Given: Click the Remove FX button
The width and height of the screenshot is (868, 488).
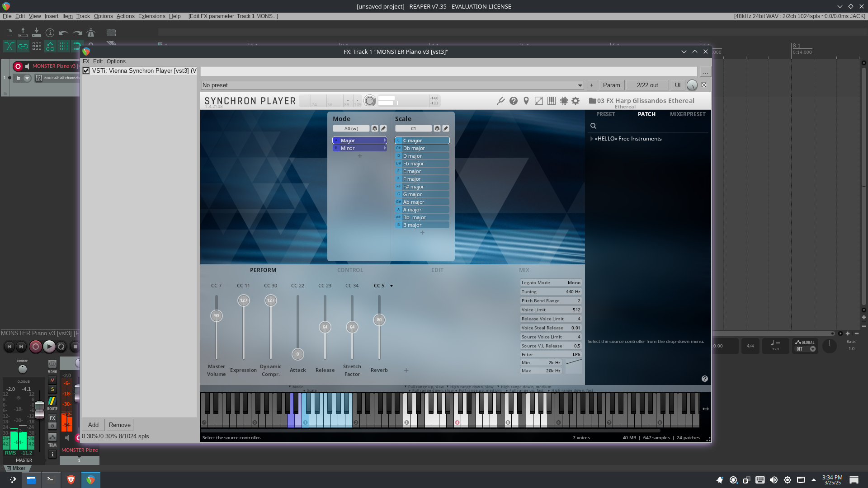Looking at the screenshot, I should click(119, 425).
